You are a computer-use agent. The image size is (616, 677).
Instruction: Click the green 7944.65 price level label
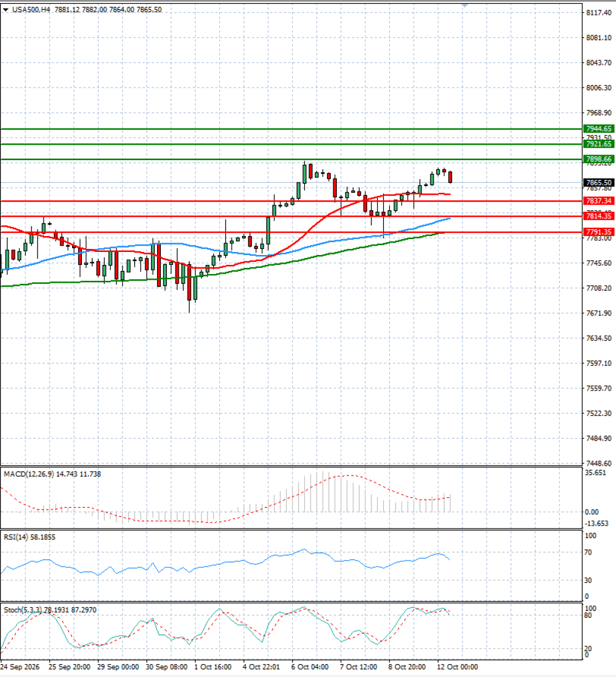(x=599, y=129)
